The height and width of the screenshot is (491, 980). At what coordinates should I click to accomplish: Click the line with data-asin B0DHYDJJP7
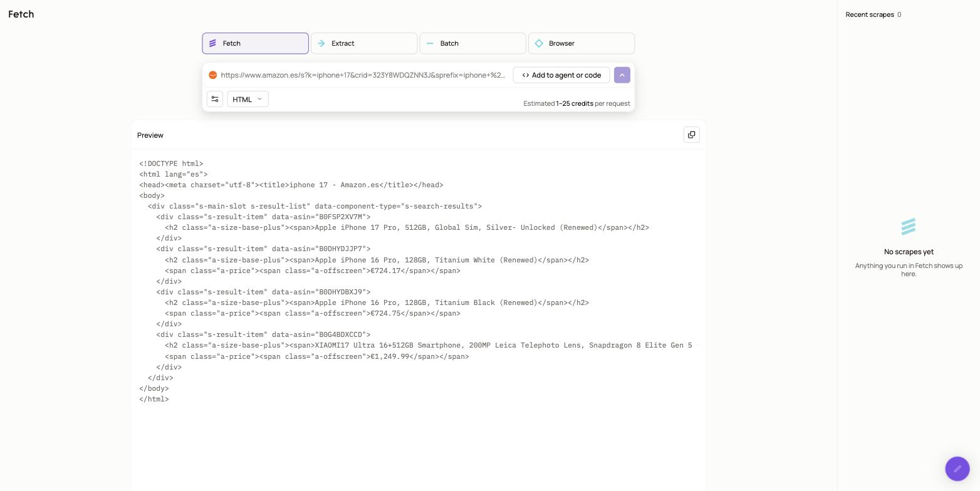tap(263, 249)
